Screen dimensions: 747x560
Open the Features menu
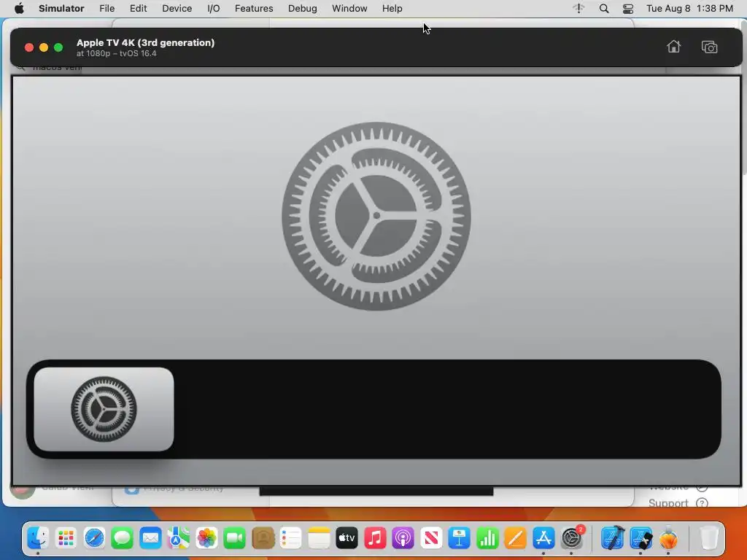click(x=254, y=9)
